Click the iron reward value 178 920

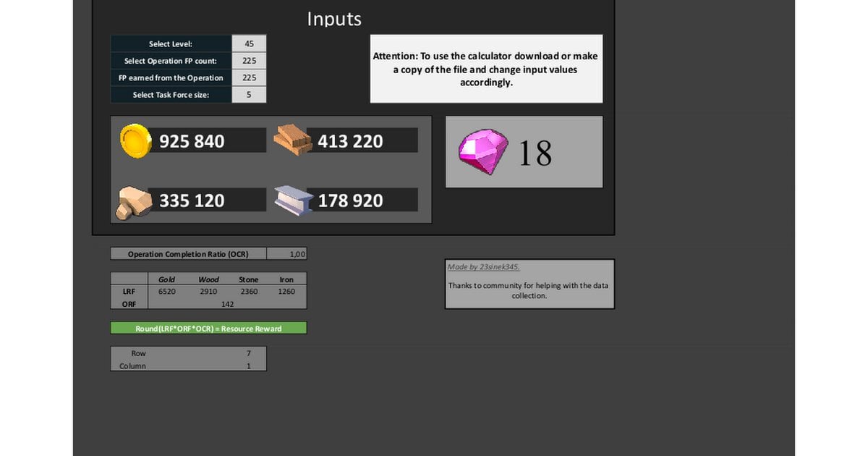click(x=350, y=200)
